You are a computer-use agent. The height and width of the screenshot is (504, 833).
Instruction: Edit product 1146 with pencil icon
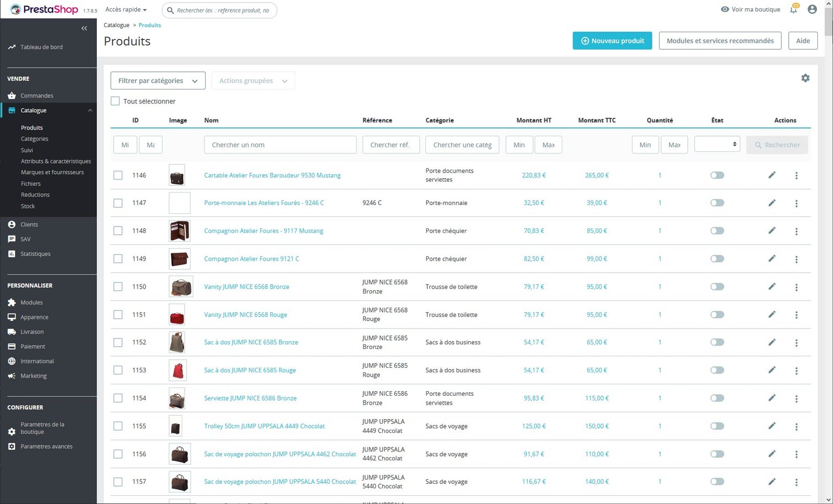click(x=772, y=175)
